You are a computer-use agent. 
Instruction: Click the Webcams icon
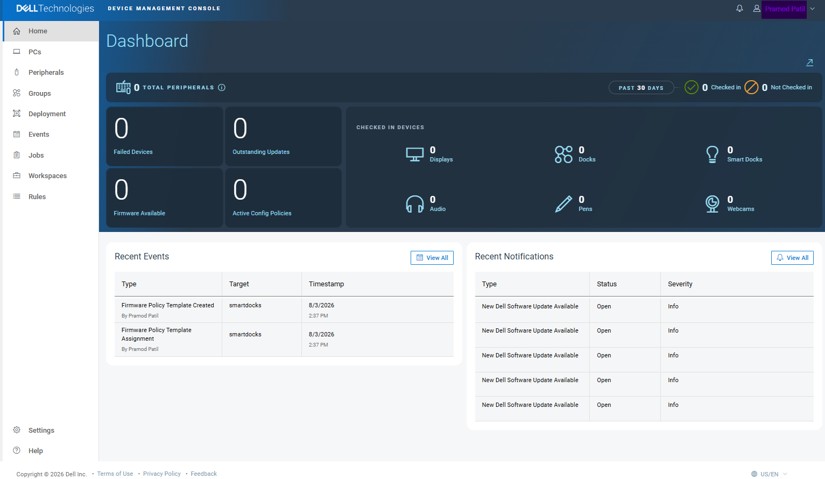pyautogui.click(x=712, y=204)
